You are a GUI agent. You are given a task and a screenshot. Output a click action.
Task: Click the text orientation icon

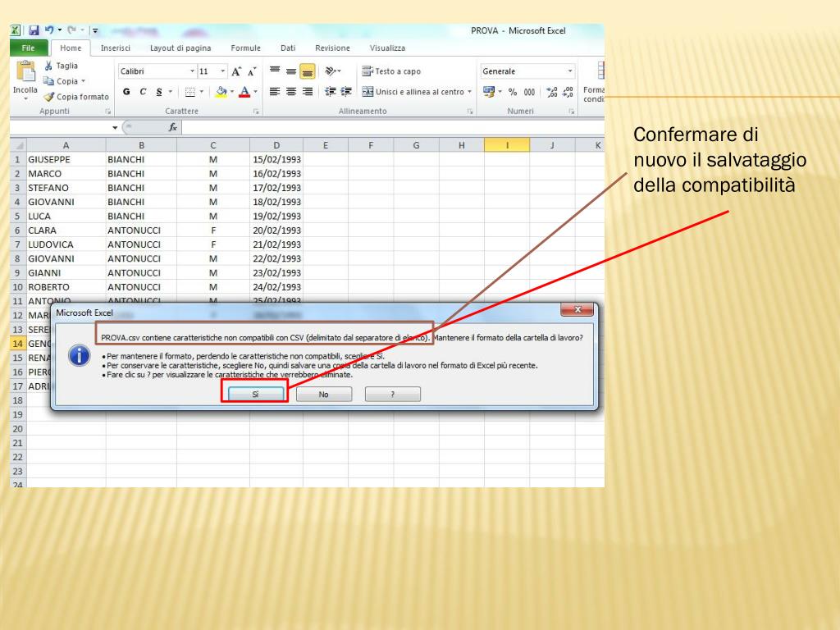331,71
